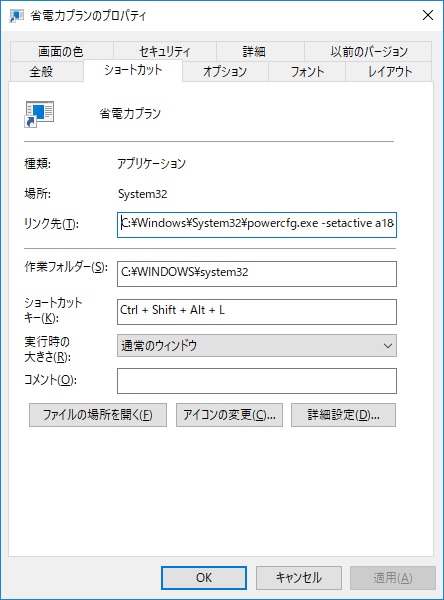The image size is (444, 600).
Task: Open the セキュリティ tab
Action: click(165, 51)
